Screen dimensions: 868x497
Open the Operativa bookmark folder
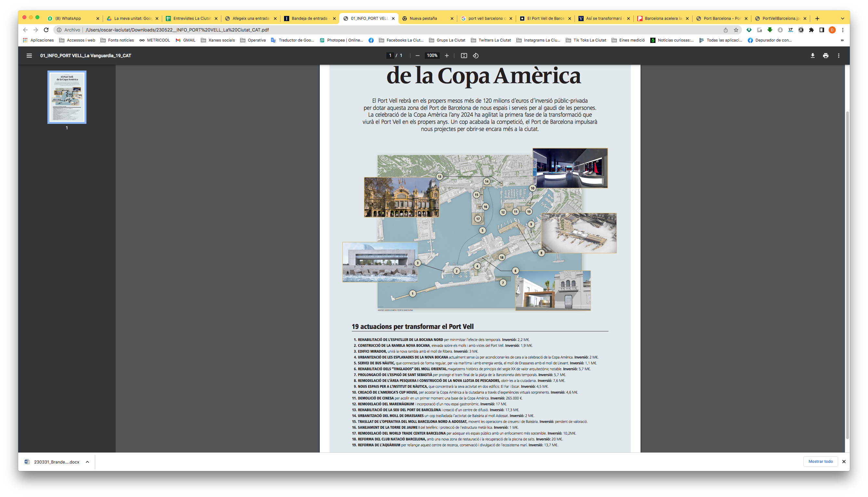(x=253, y=40)
